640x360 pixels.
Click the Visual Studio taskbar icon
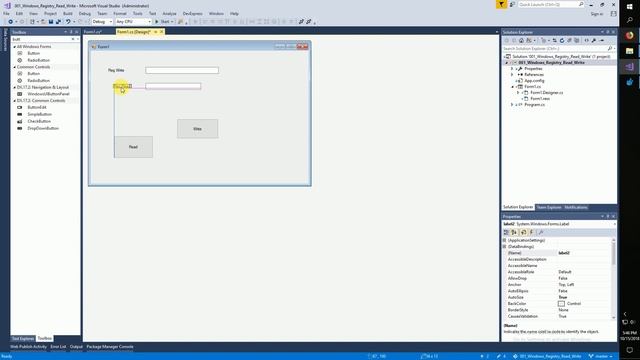(629, 67)
